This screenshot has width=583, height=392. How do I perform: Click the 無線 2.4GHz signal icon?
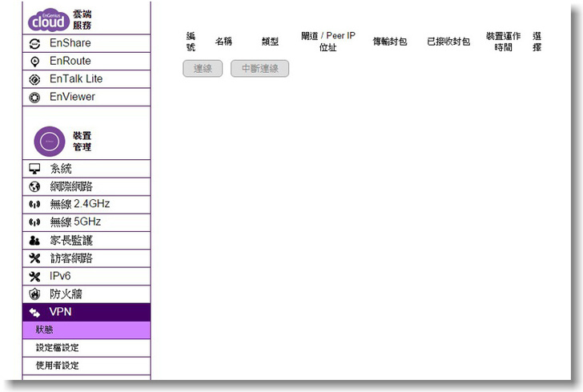coord(34,205)
